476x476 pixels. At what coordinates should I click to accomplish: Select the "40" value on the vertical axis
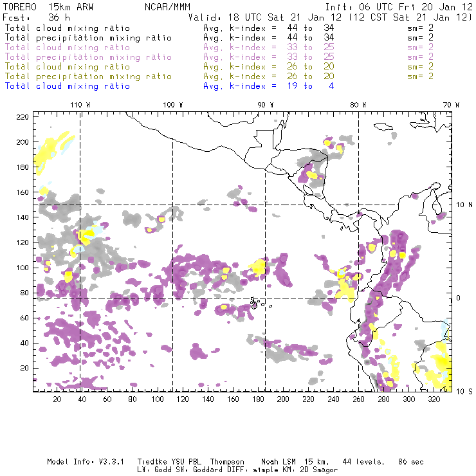coord(24,343)
